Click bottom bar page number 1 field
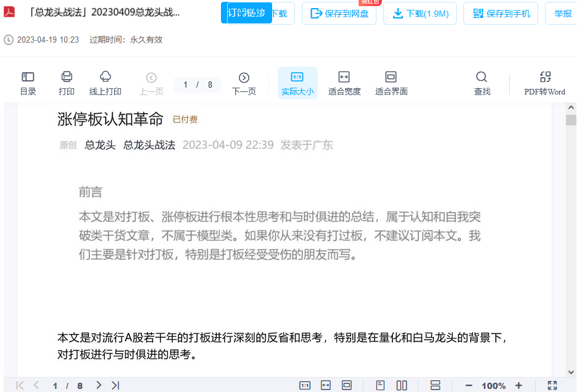 click(55, 386)
